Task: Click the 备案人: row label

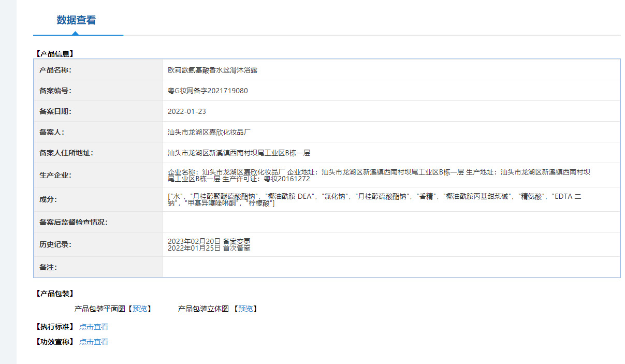Action: [52, 132]
